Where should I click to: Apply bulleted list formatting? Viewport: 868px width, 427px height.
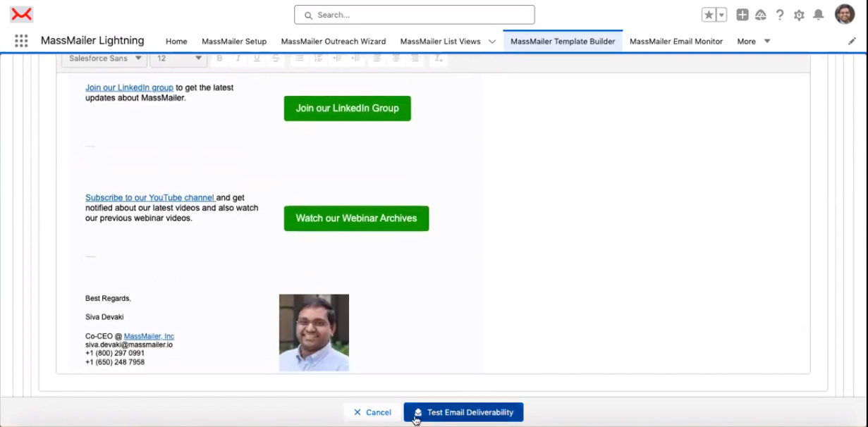pos(300,58)
